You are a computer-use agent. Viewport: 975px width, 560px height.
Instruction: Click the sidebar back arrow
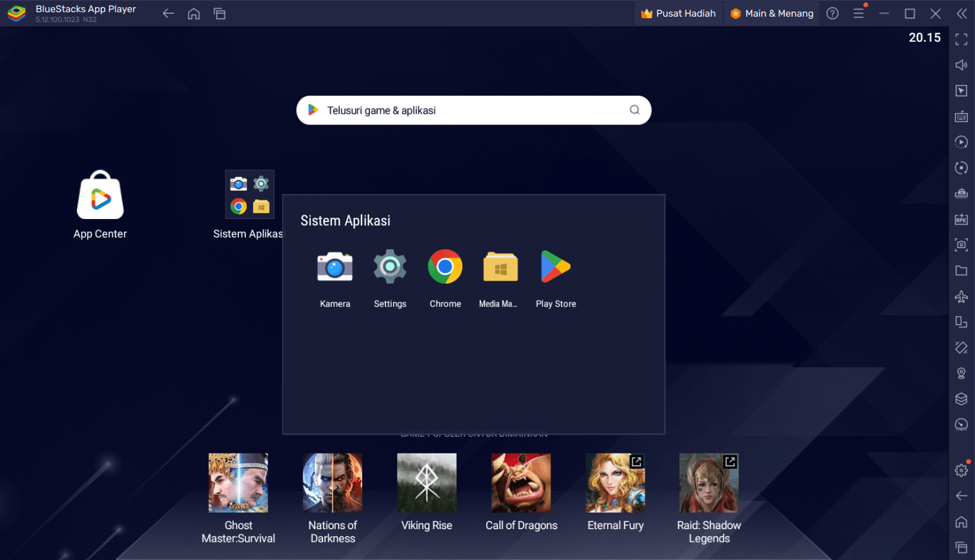[962, 496]
